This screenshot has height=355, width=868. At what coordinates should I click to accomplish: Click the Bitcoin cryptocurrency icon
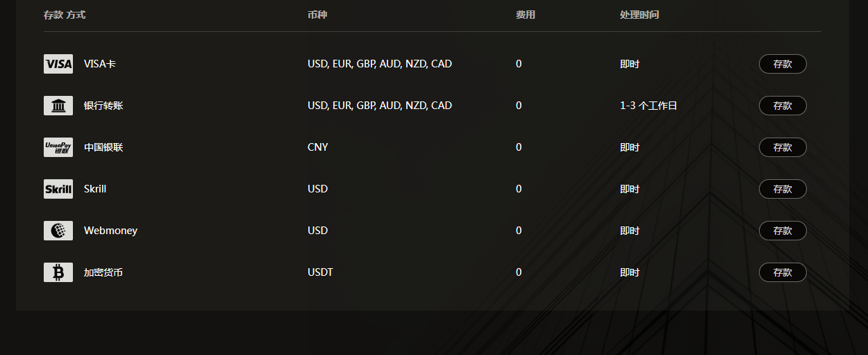coord(58,272)
